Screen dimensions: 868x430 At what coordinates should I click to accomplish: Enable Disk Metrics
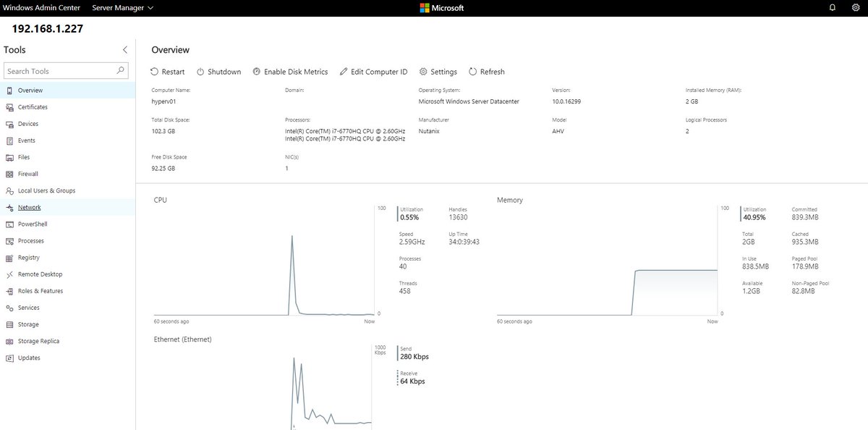tap(290, 72)
